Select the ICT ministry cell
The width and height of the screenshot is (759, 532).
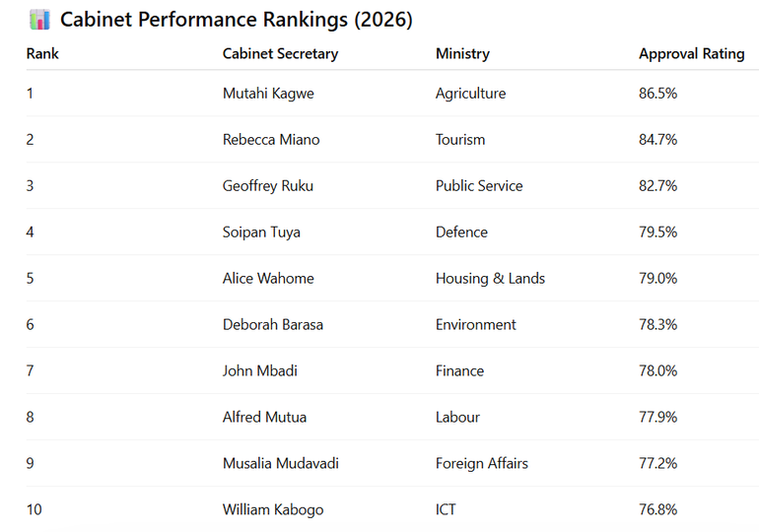click(x=446, y=510)
